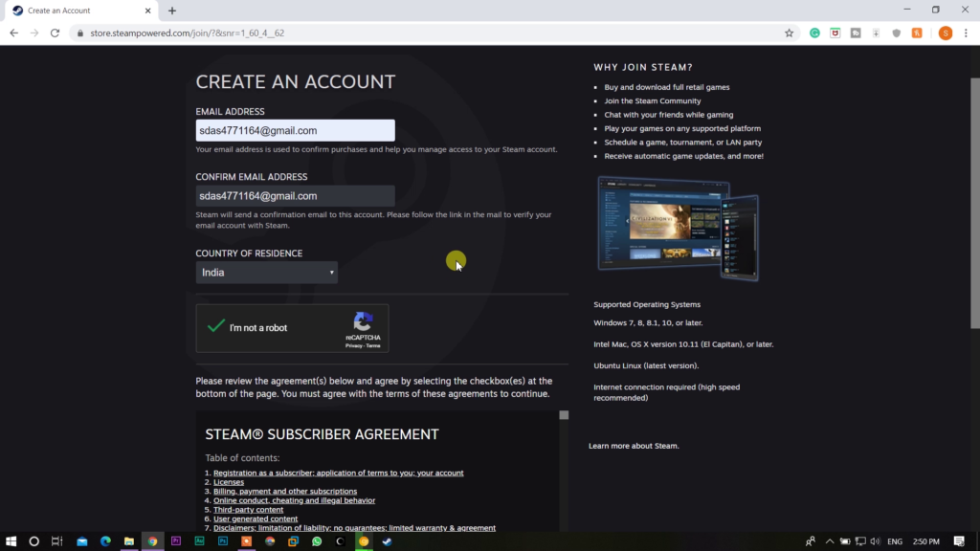Open the Mail app from taskbar
Image resolution: width=980 pixels, height=551 pixels.
pos(82,541)
